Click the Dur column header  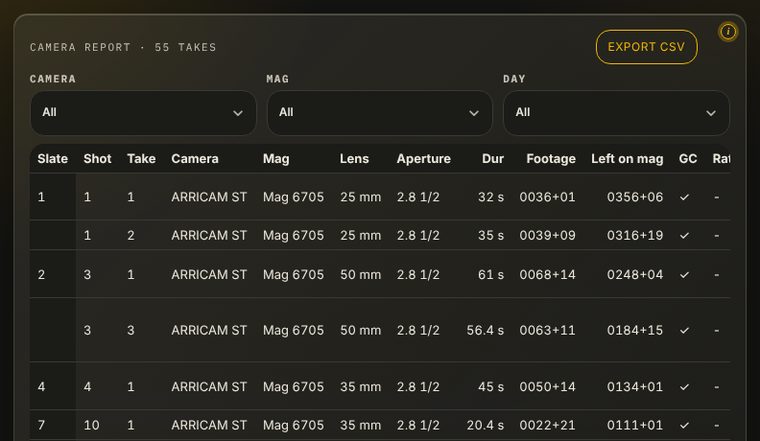pos(492,159)
